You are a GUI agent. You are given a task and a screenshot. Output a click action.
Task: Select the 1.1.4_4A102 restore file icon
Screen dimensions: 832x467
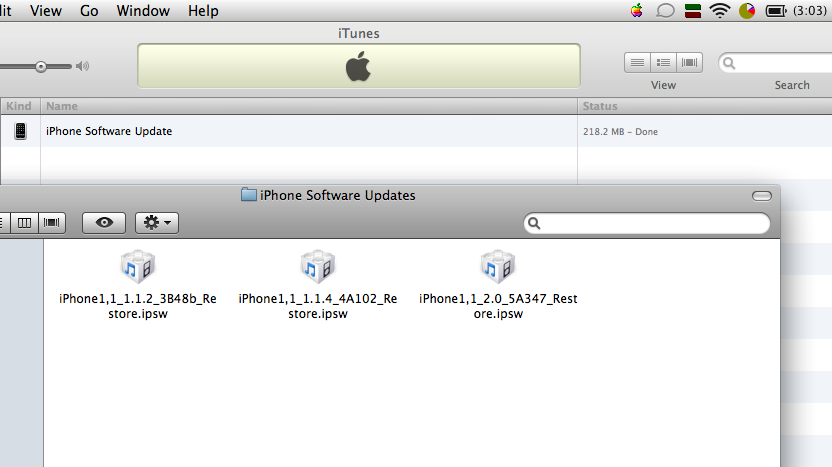pyautogui.click(x=318, y=266)
